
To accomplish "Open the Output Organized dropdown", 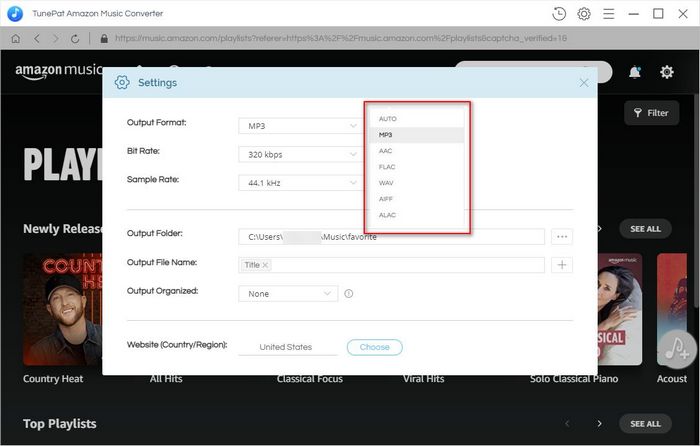I will pyautogui.click(x=288, y=294).
